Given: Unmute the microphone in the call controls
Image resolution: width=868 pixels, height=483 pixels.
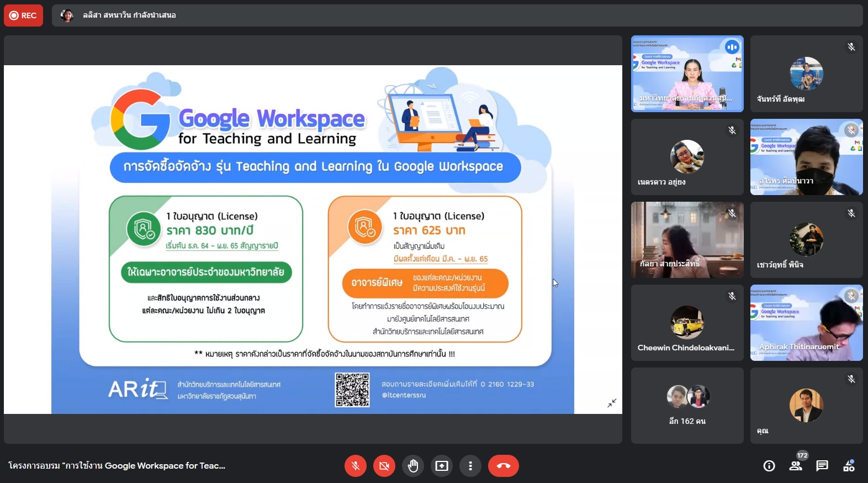Looking at the screenshot, I should [356, 466].
